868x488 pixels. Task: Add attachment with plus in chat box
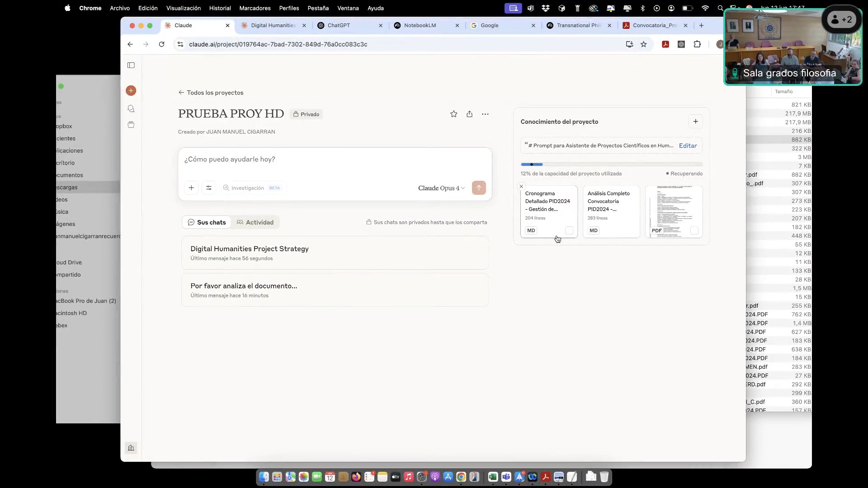point(191,188)
